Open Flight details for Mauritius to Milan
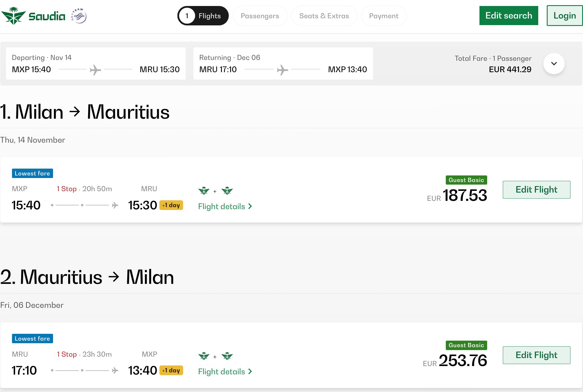The width and height of the screenshot is (583, 392). [225, 372]
